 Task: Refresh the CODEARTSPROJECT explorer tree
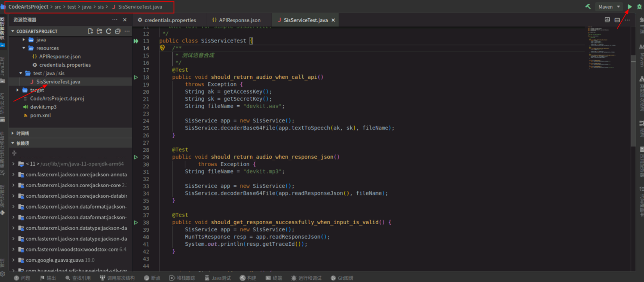[x=109, y=31]
